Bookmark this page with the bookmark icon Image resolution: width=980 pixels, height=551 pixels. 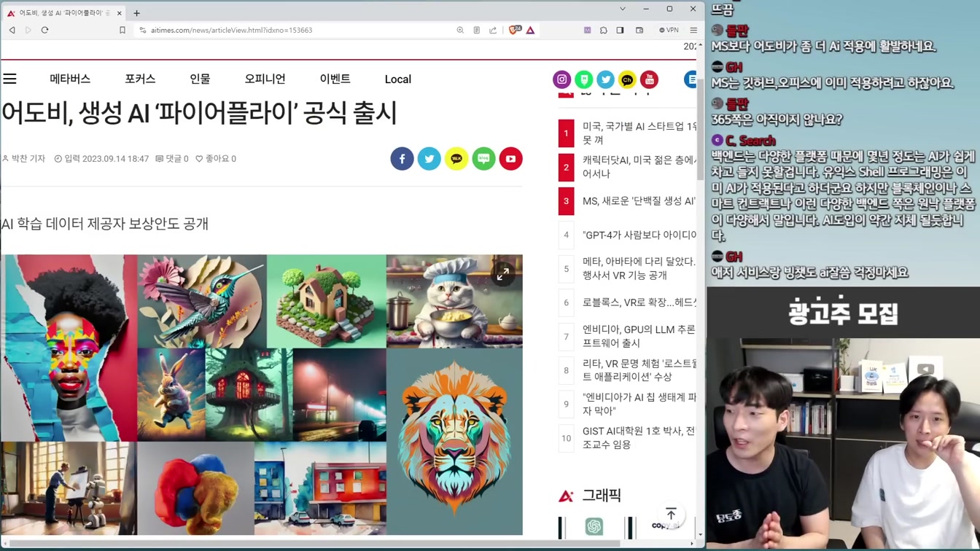tap(122, 30)
